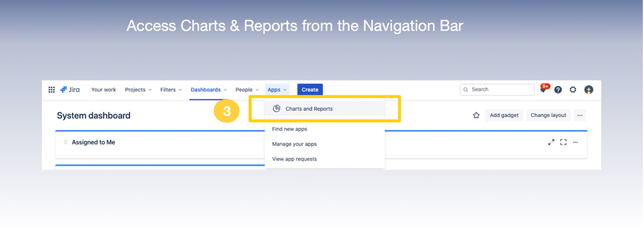Open the app switcher grid icon

(x=51, y=90)
